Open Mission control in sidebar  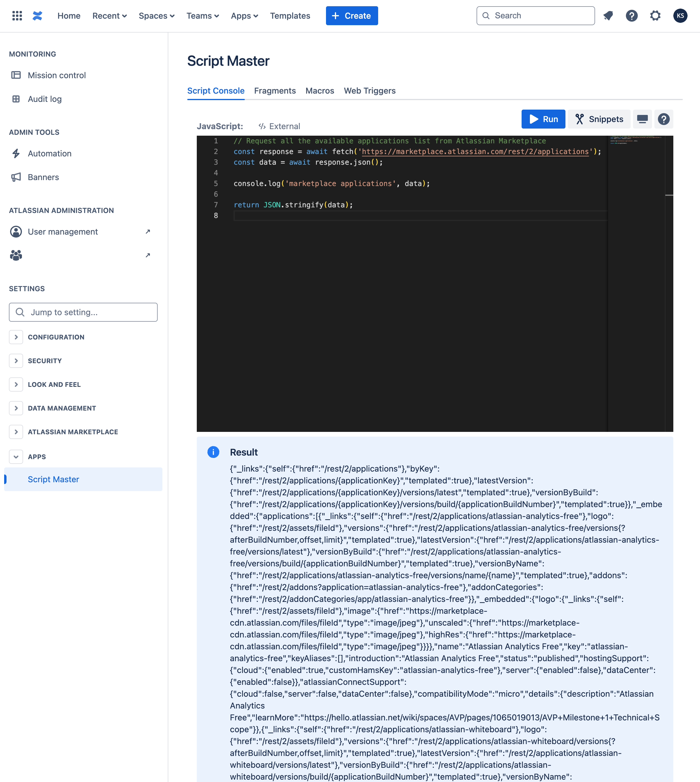(57, 75)
